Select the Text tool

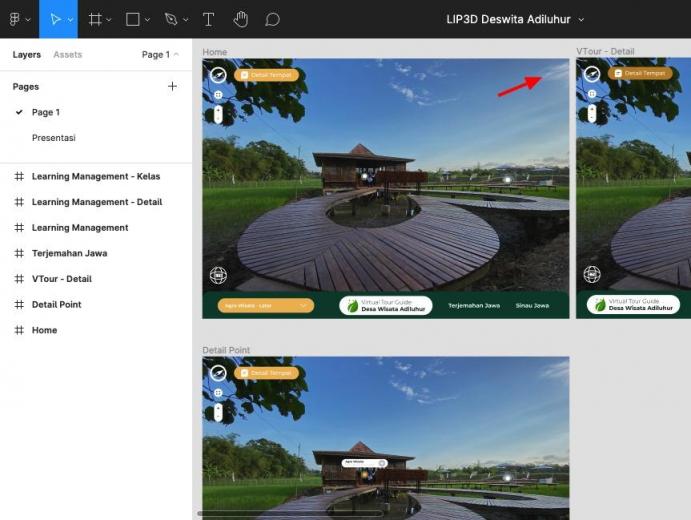208,19
